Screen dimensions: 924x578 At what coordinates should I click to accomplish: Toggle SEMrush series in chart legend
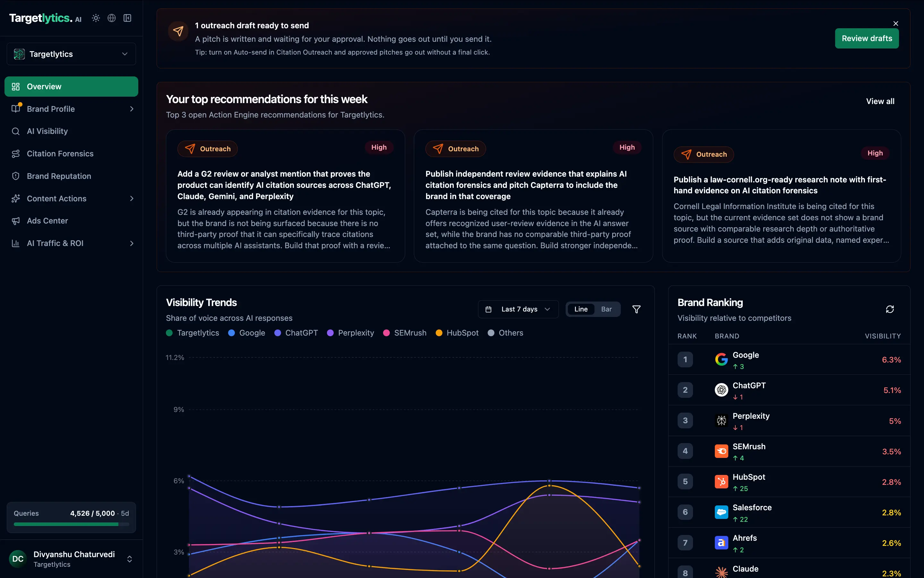pyautogui.click(x=405, y=333)
